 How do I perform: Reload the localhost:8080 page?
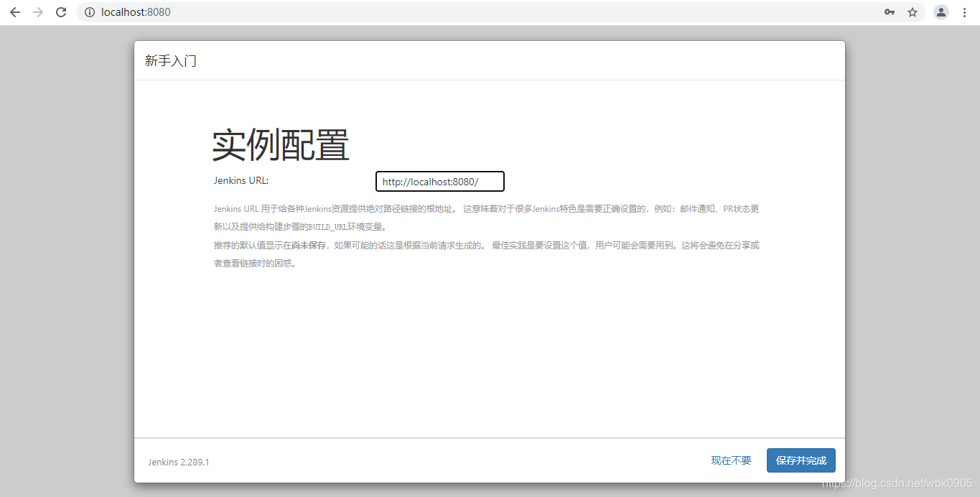coord(61,12)
